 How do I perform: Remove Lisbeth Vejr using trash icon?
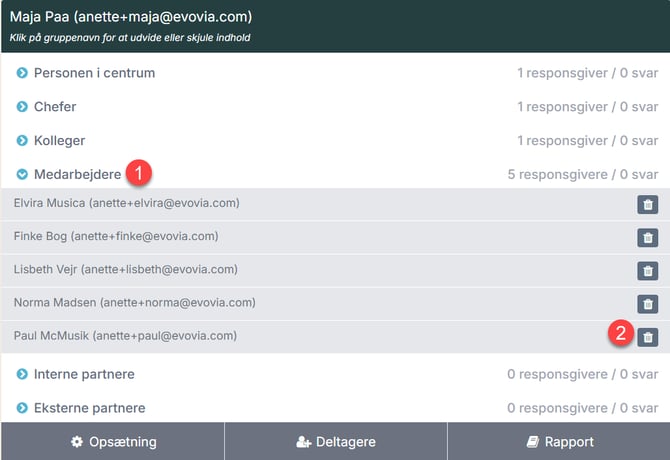click(x=647, y=270)
